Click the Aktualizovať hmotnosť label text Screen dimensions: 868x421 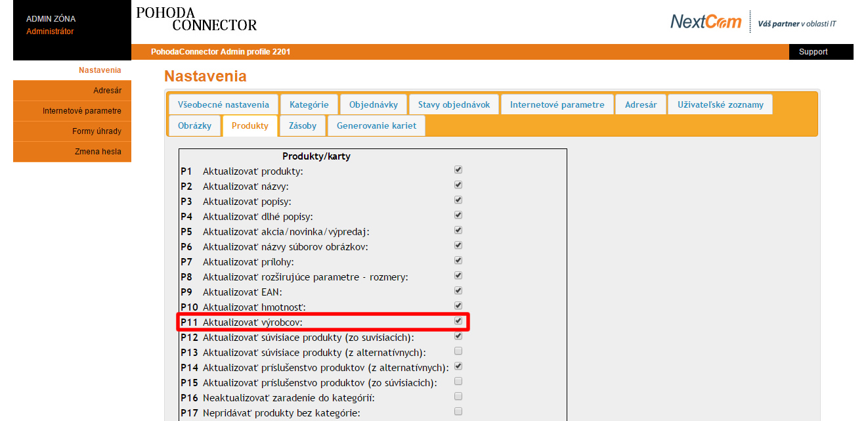pos(254,307)
